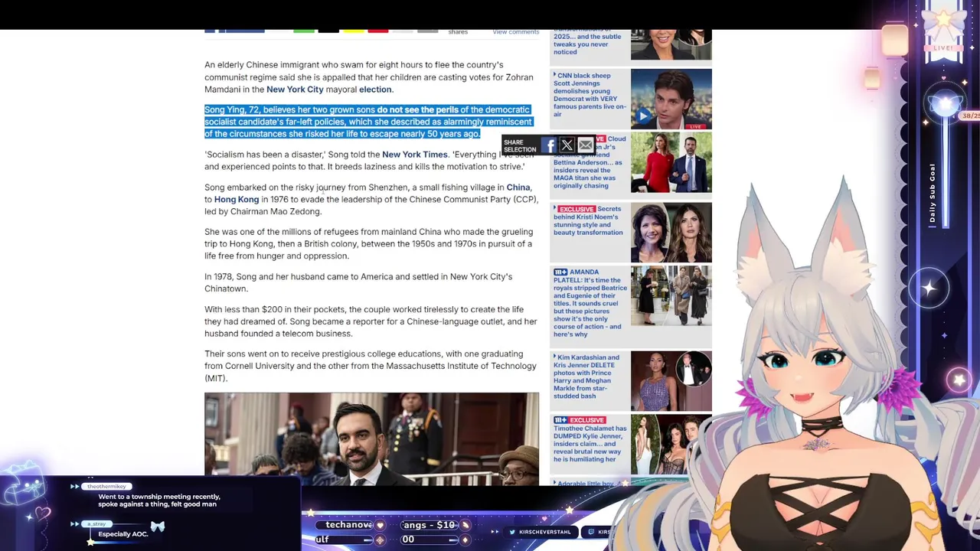Open the '2025... subtle tweaks' sidebar story
The width and height of the screenshot is (980, 551).
588,42
